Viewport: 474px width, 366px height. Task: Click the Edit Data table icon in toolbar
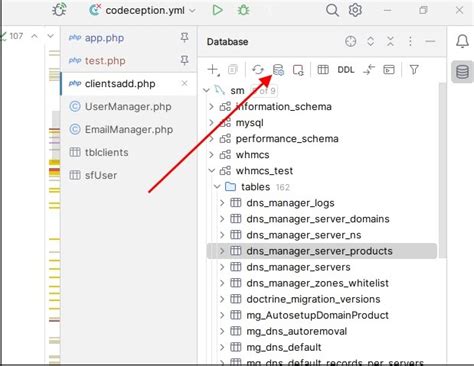click(x=323, y=70)
